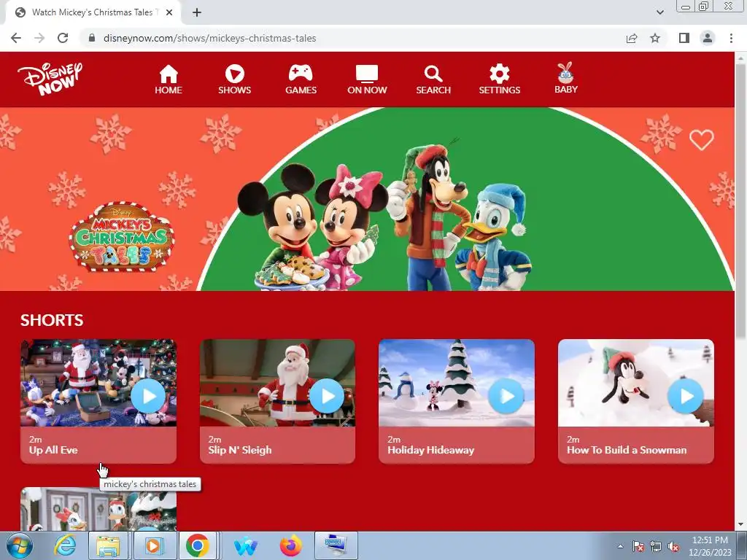Click the page vertical scrollbar
The image size is (747, 560).
coord(740,200)
